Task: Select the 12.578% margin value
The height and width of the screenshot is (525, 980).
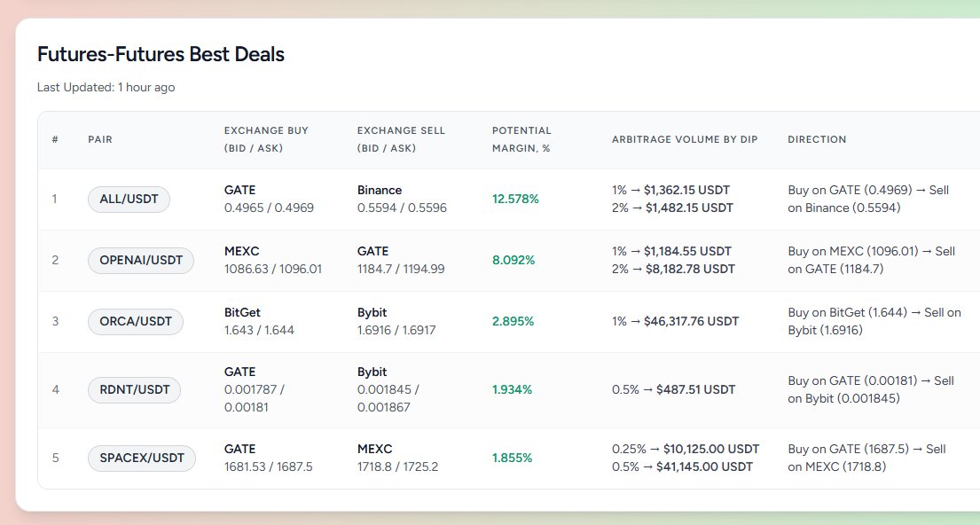Action: [515, 200]
